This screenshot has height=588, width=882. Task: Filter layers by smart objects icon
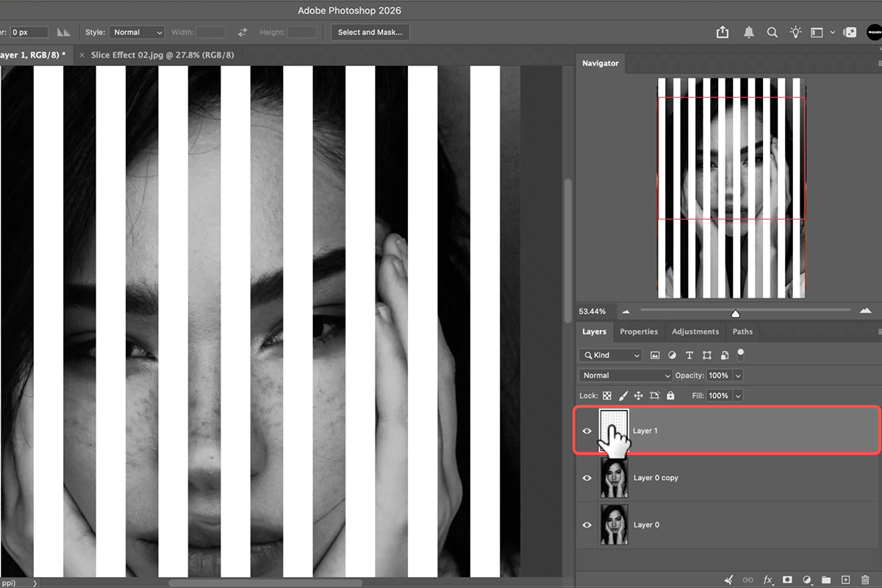click(x=724, y=355)
